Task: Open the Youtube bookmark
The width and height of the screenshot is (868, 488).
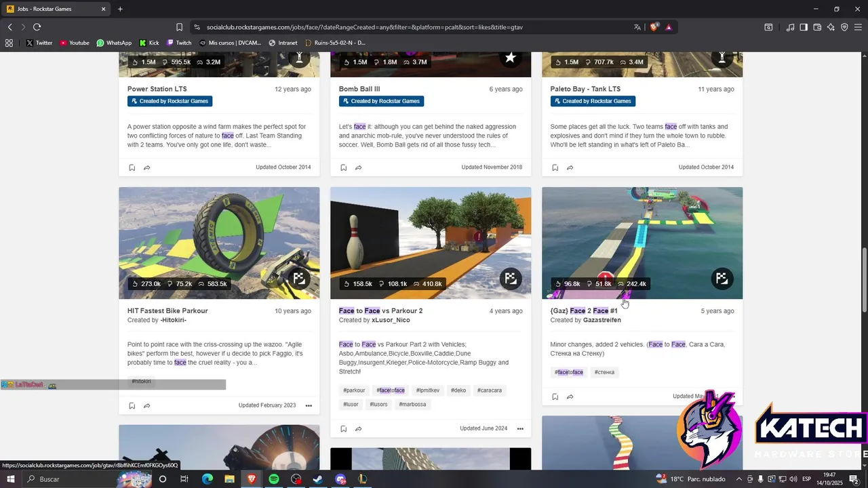Action: click(x=74, y=43)
